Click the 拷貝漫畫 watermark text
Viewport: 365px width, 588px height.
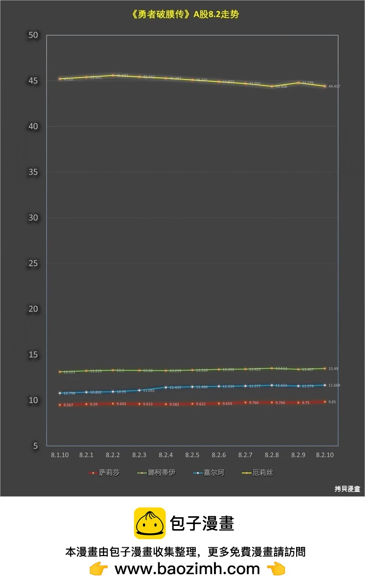[x=347, y=488]
